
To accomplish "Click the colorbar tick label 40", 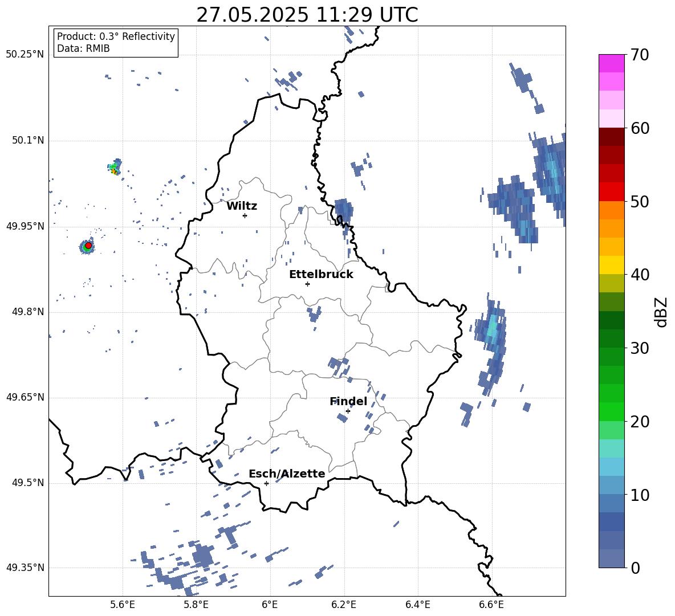I will [x=639, y=275].
